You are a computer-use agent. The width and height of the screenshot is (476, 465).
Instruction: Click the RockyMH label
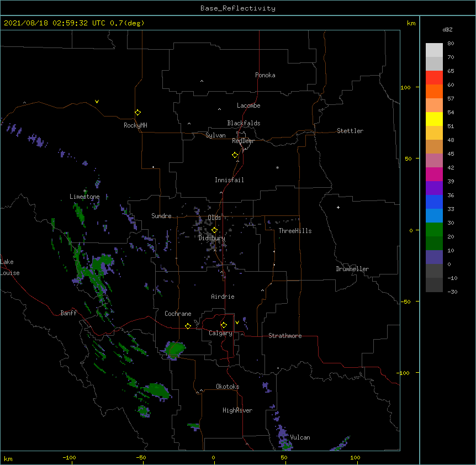(x=135, y=125)
